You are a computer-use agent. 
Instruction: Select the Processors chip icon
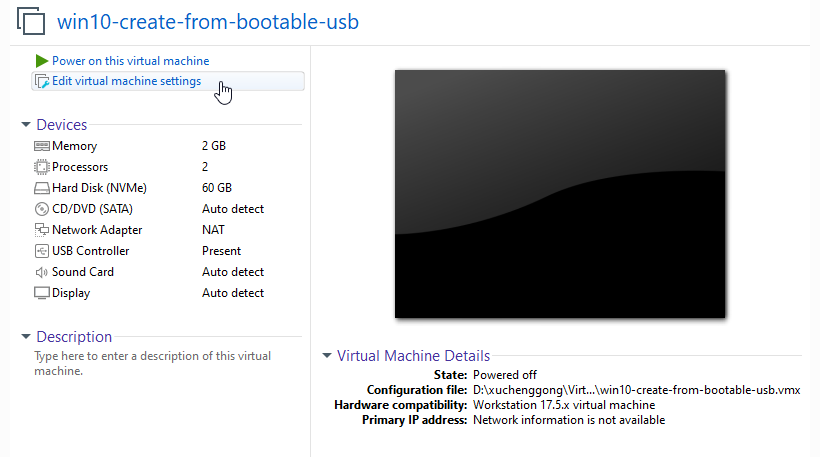pyautogui.click(x=42, y=167)
